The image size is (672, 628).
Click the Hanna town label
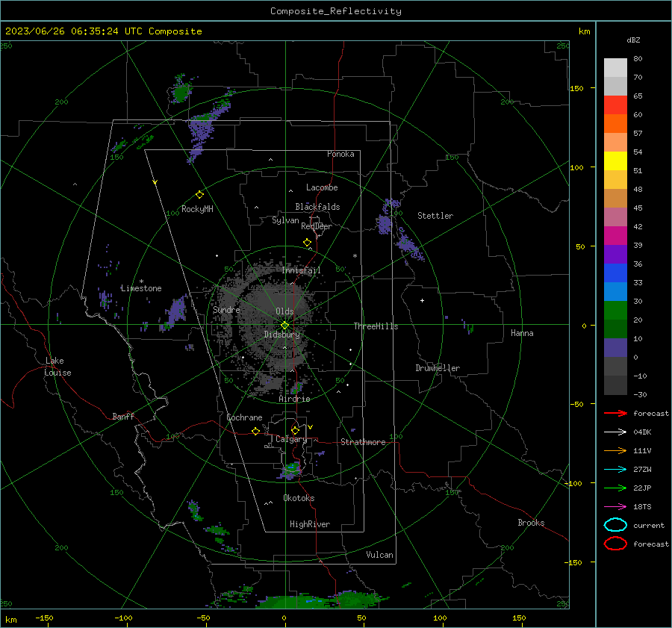tap(522, 333)
